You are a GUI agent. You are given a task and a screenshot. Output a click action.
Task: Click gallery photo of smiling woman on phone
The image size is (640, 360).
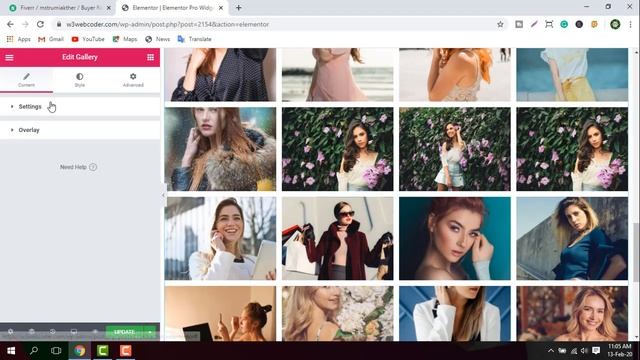point(220,238)
